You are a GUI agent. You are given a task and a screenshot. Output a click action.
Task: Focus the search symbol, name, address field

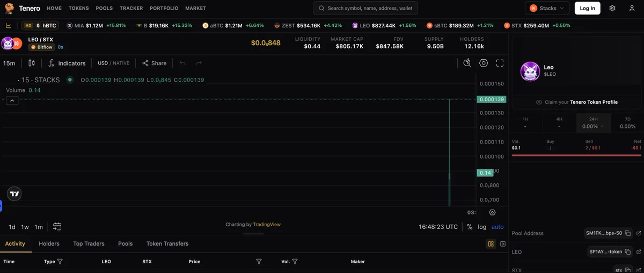tap(365, 8)
